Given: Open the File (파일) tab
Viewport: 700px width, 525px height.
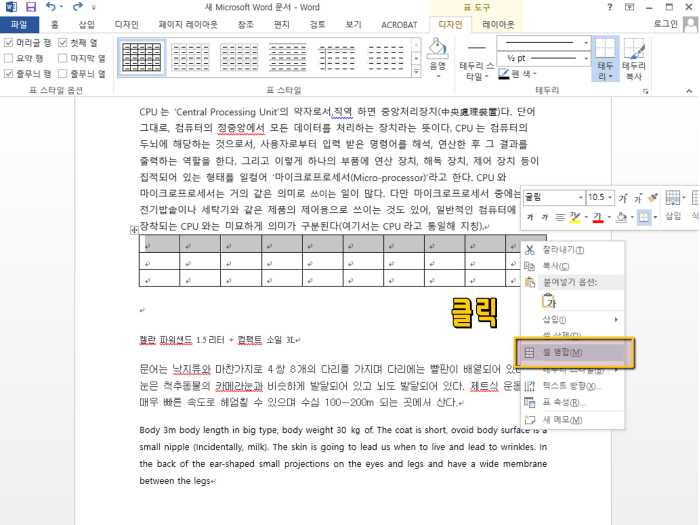Looking at the screenshot, I should tap(19, 25).
